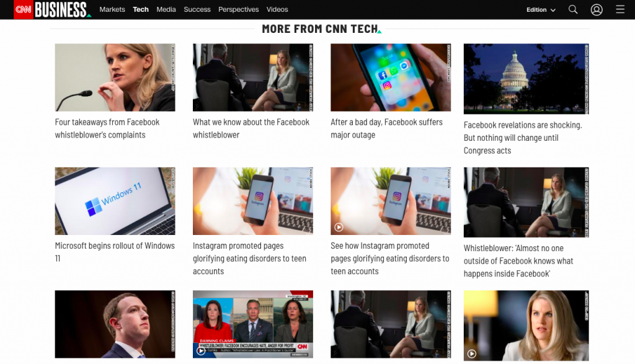Play the blonde woman interview video

pyautogui.click(x=472, y=353)
